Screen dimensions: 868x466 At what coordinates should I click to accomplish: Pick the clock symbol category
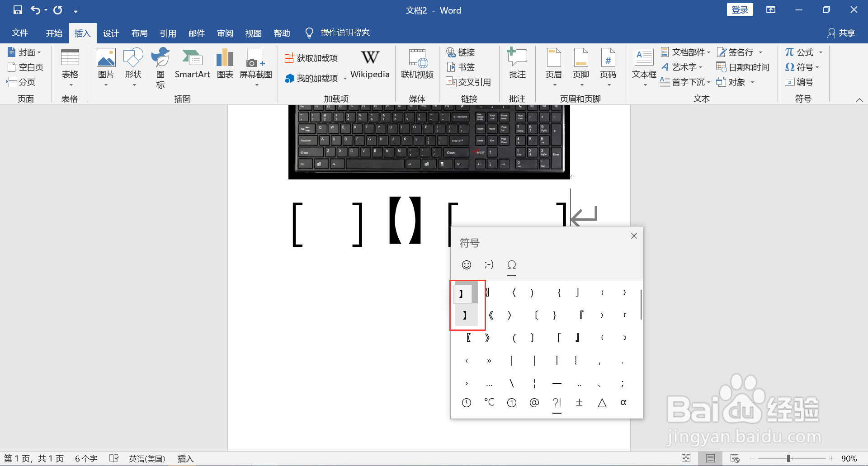coord(467,402)
